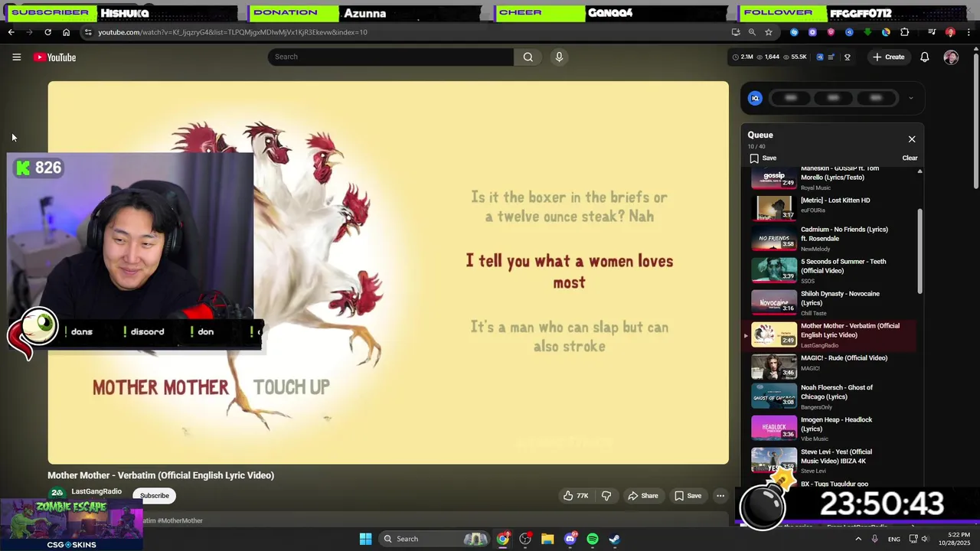Screen dimensions: 980x551
Task: Play Maneskin - GOSSIP in queue
Action: tap(833, 178)
